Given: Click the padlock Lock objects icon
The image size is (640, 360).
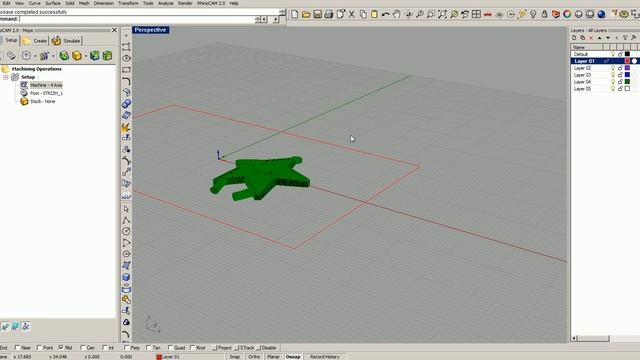Looking at the screenshot, I should point(544,15).
